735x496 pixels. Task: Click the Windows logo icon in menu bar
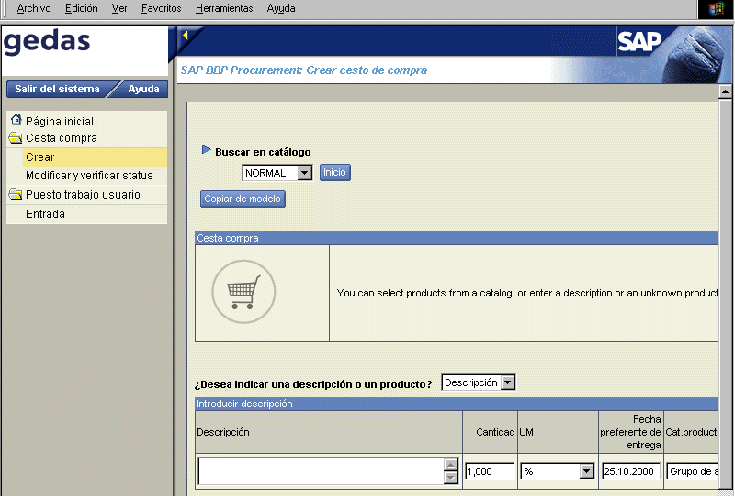point(716,8)
